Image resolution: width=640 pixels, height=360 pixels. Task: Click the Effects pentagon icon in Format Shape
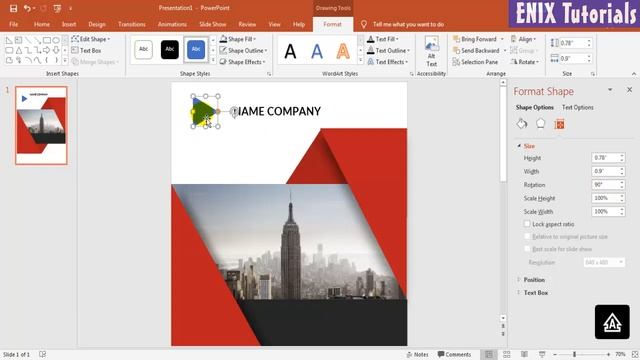pos(540,124)
